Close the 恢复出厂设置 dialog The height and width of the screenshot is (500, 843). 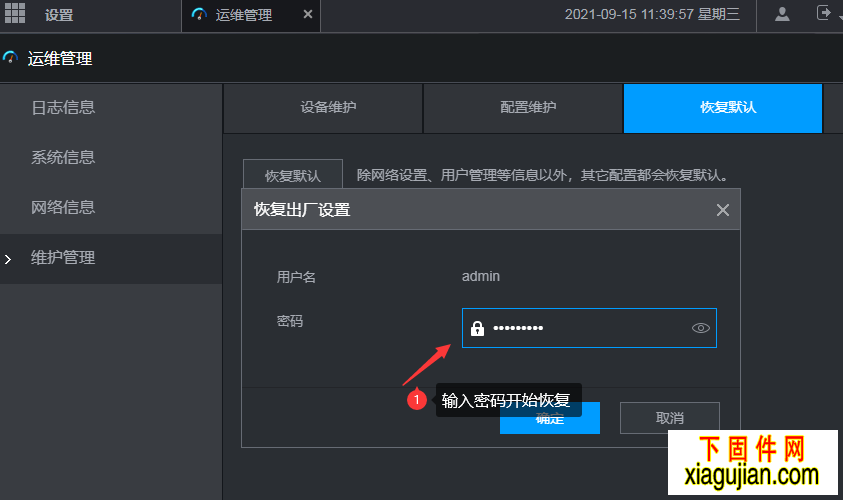[x=723, y=210]
